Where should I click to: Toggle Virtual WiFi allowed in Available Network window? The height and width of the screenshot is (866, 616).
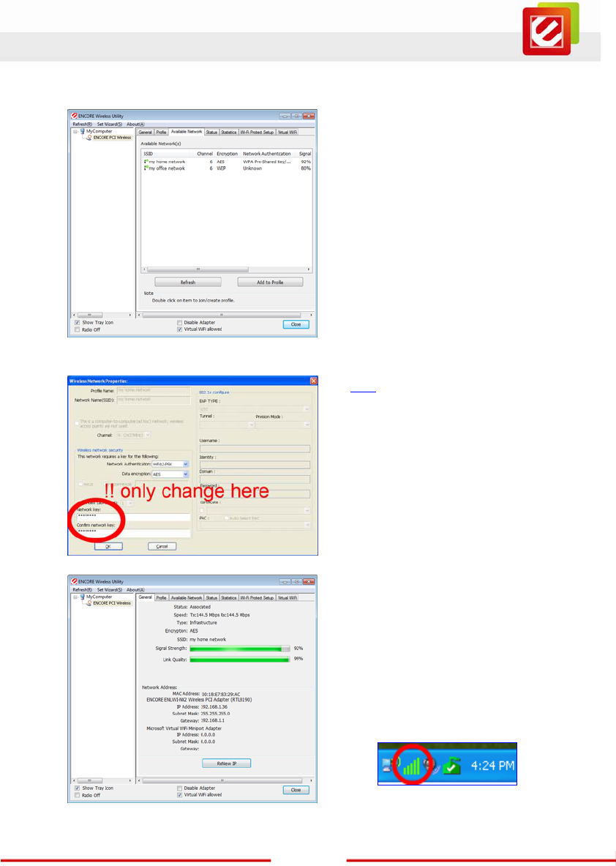(179, 329)
